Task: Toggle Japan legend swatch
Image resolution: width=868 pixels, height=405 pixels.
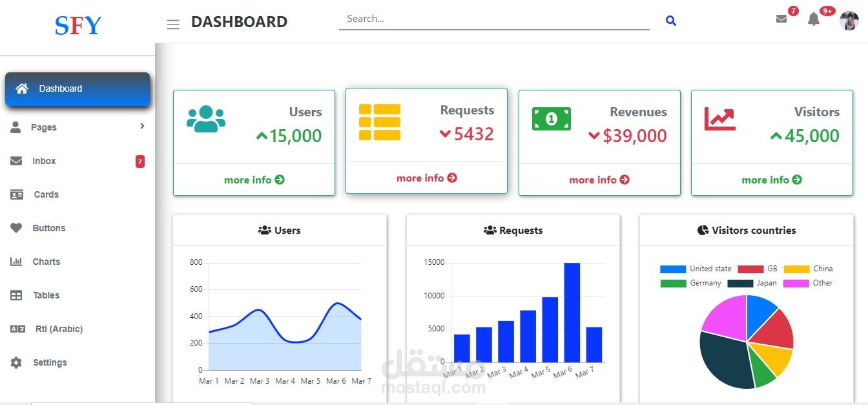Action: (x=740, y=283)
